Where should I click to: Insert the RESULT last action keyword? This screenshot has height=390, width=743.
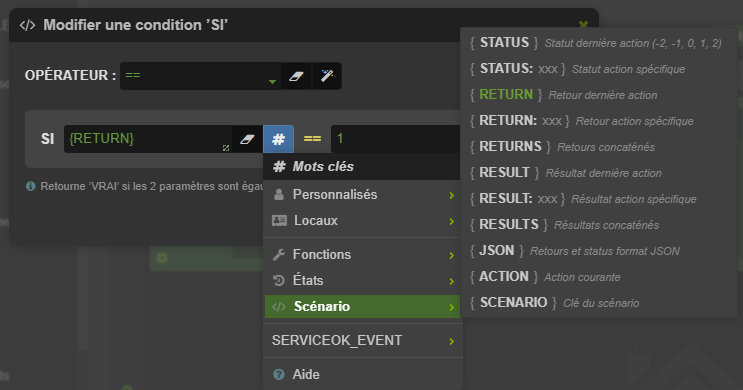coord(599,173)
